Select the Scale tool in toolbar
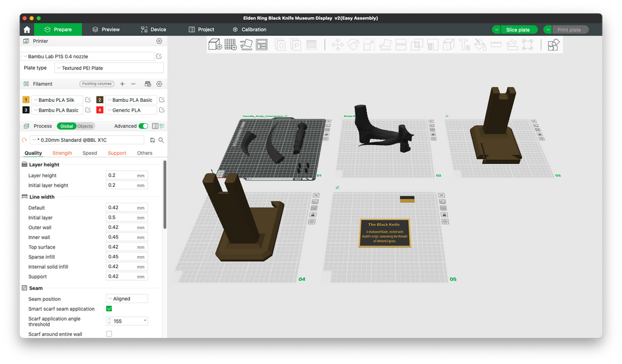Image resolution: width=622 pixels, height=364 pixels. click(369, 44)
